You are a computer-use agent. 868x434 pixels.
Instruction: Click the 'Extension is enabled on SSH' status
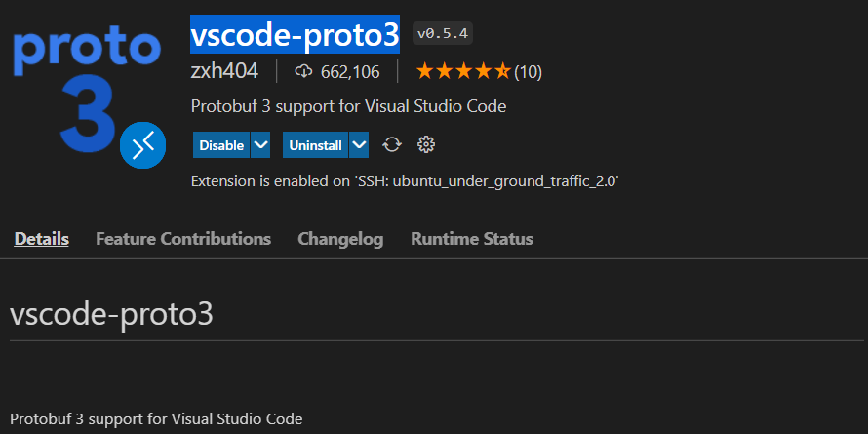click(404, 181)
